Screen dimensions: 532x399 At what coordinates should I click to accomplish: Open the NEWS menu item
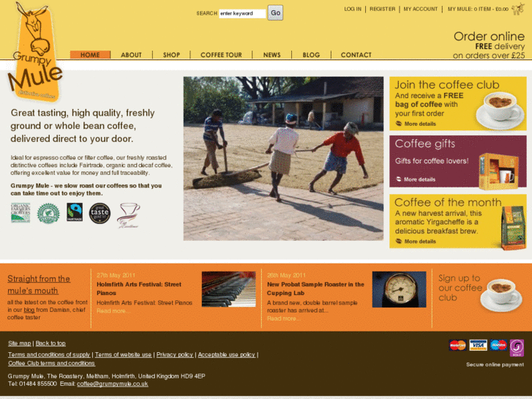click(x=271, y=55)
